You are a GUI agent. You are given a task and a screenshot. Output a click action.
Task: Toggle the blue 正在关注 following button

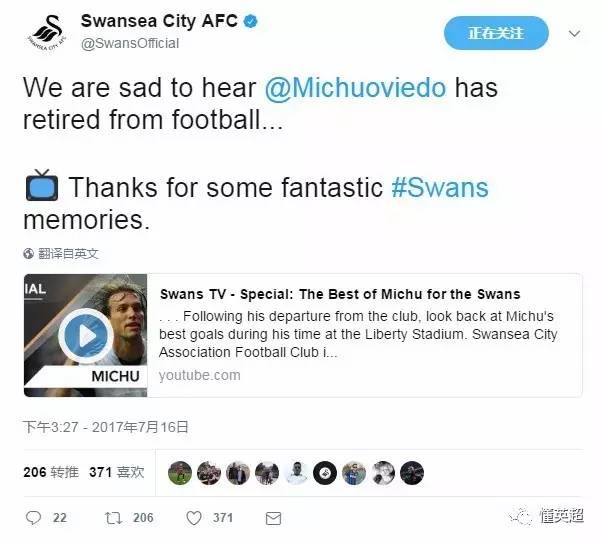496,33
